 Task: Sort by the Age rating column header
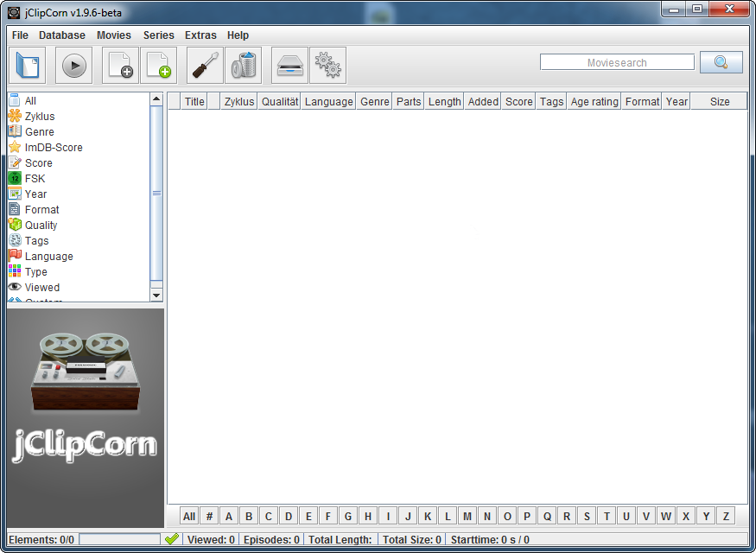pos(594,102)
